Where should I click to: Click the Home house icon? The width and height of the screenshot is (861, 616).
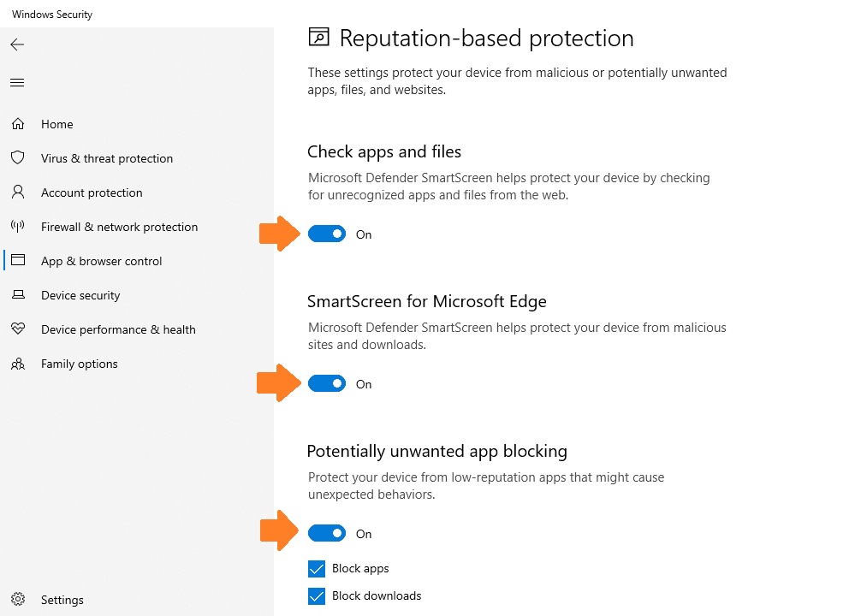click(18, 124)
